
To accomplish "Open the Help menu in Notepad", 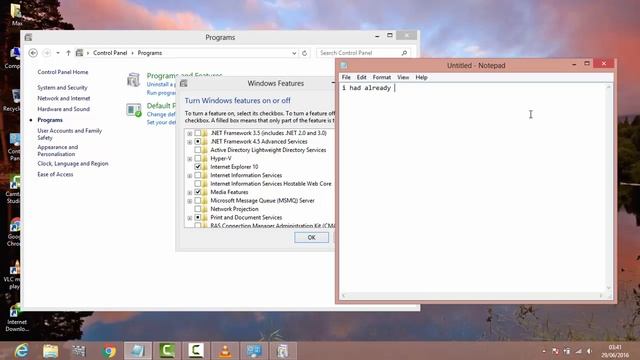I will click(x=421, y=77).
